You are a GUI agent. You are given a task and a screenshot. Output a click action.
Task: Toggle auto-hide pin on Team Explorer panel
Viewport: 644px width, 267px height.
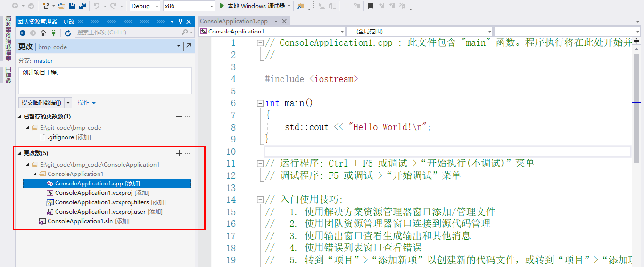[x=181, y=21]
